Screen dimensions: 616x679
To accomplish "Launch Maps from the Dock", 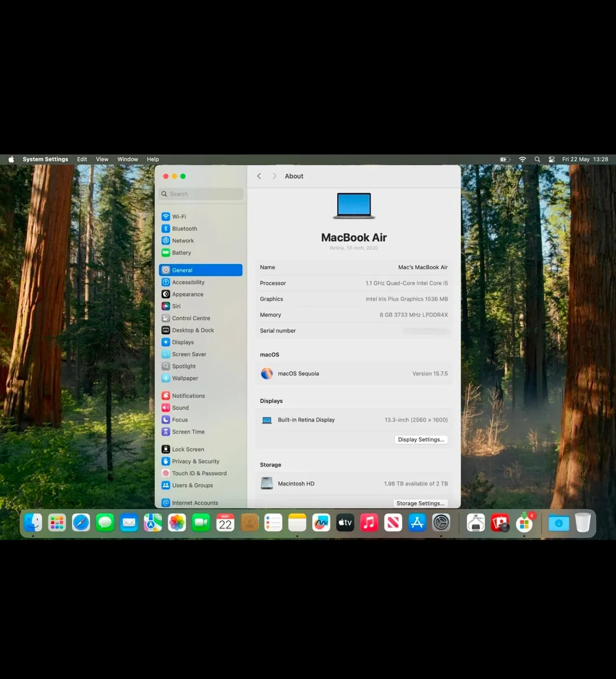I will (153, 522).
